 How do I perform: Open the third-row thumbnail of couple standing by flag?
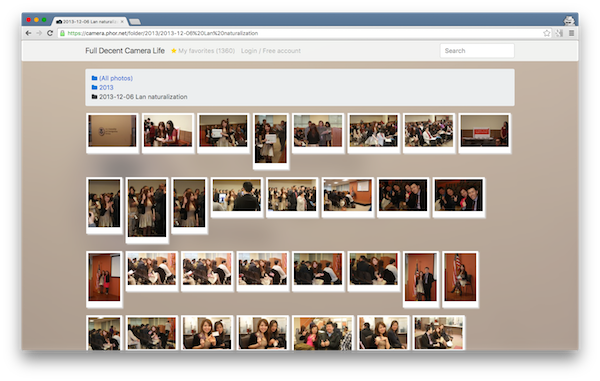(421, 279)
